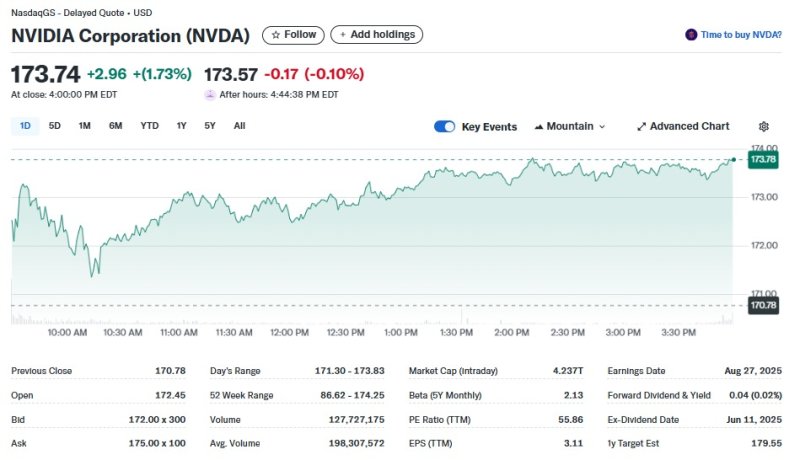Screen dimensions: 800x460
Task: Click the Bid value 172.00 x 300
Action: [x=157, y=420]
